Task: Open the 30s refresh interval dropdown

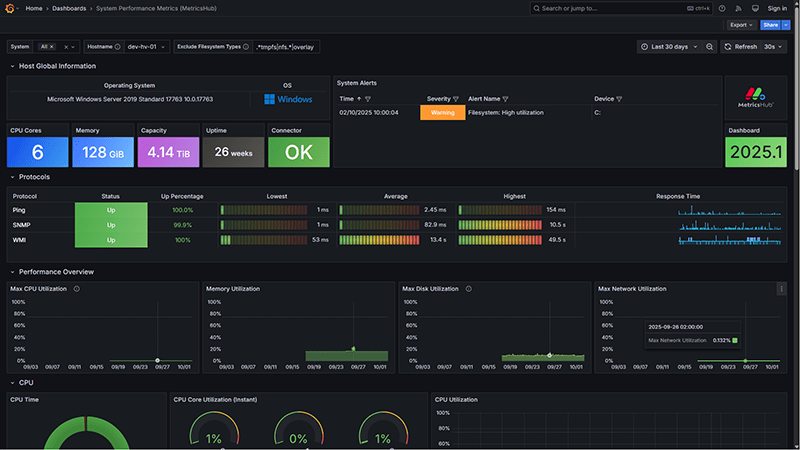Action: pyautogui.click(x=774, y=47)
